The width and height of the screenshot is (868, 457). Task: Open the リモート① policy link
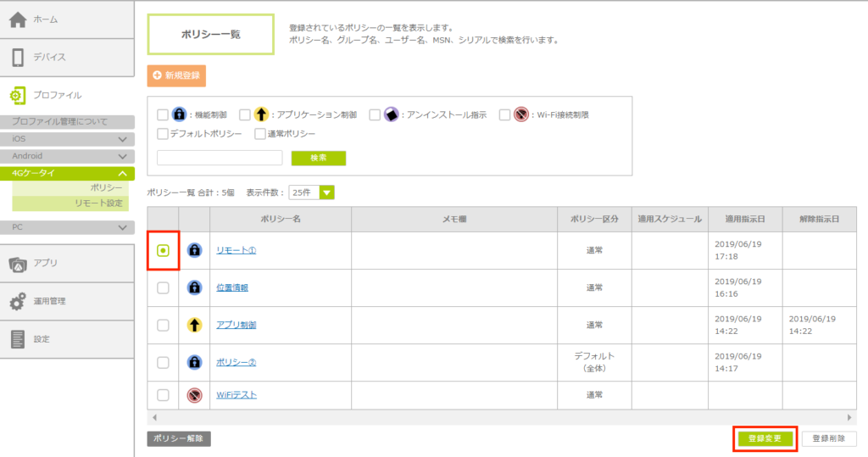[236, 250]
